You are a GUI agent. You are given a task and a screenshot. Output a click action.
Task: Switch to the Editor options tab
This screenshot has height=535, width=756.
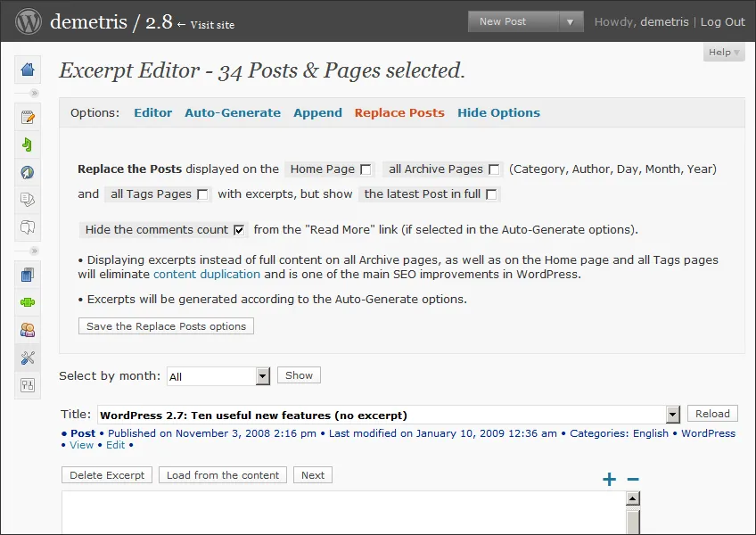(x=152, y=112)
